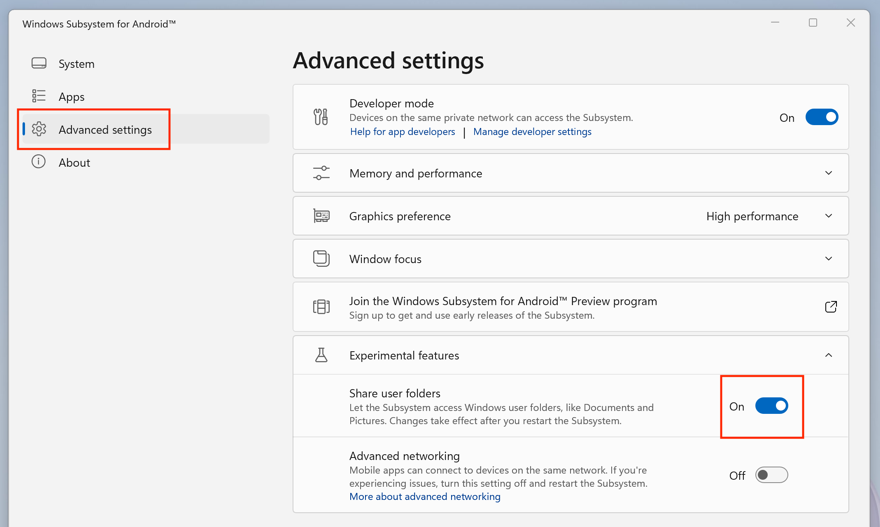Open Manage developer settings link

pyautogui.click(x=532, y=131)
